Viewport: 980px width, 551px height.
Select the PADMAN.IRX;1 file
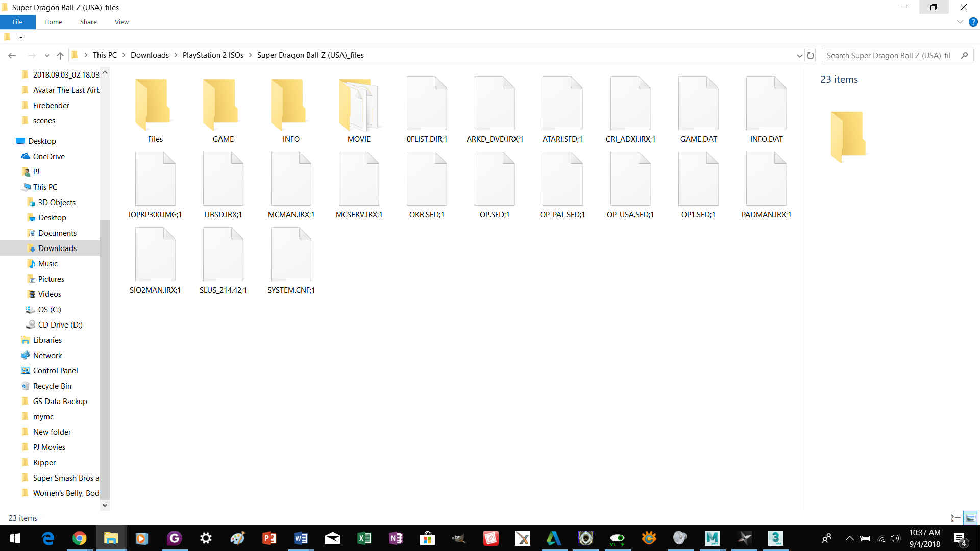pyautogui.click(x=766, y=185)
